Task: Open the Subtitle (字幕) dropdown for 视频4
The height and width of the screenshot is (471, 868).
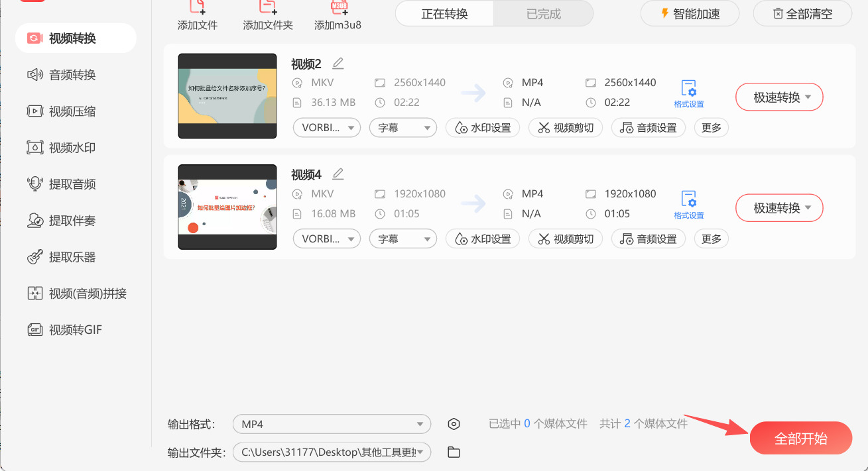Action: pyautogui.click(x=403, y=238)
